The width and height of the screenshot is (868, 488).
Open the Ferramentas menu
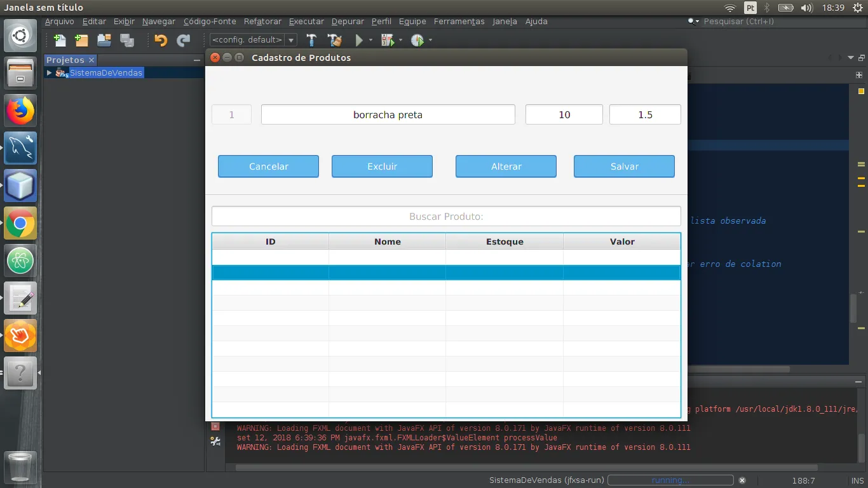[459, 22]
